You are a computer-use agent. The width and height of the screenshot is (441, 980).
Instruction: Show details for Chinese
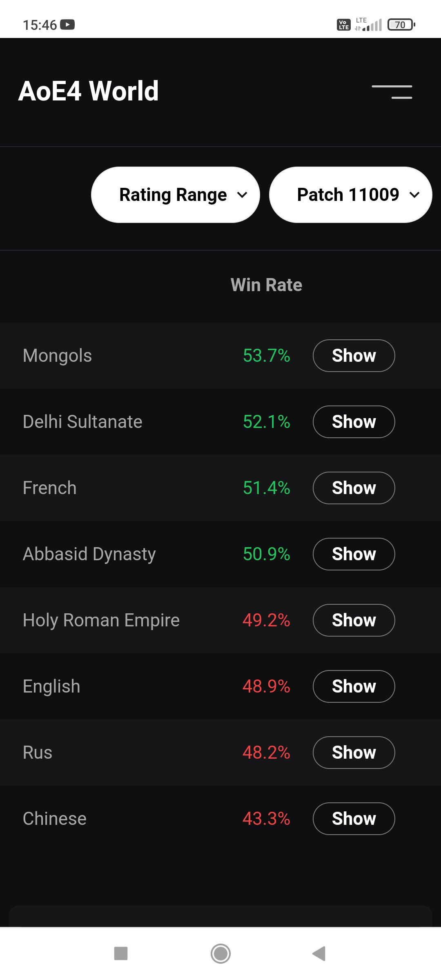354,819
